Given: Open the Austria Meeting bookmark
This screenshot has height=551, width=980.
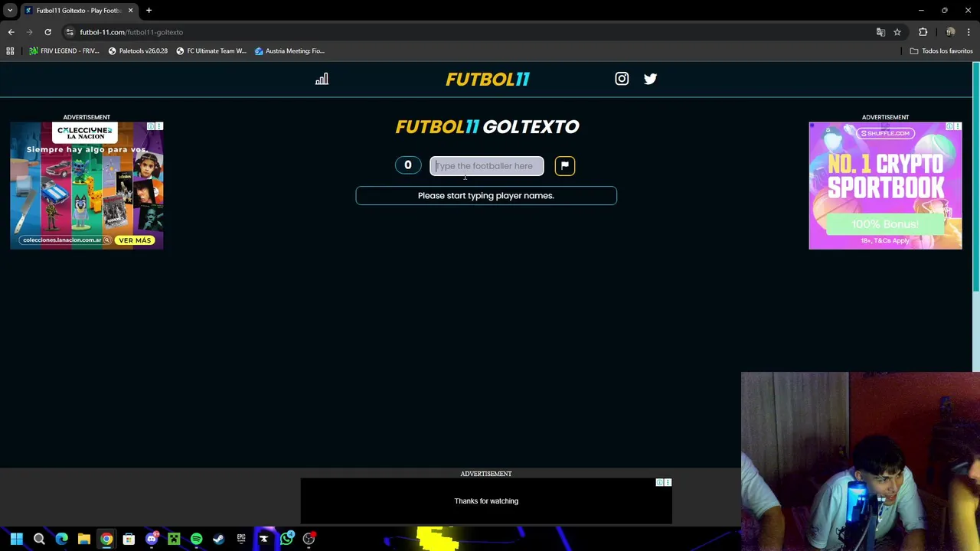Looking at the screenshot, I should (x=289, y=51).
